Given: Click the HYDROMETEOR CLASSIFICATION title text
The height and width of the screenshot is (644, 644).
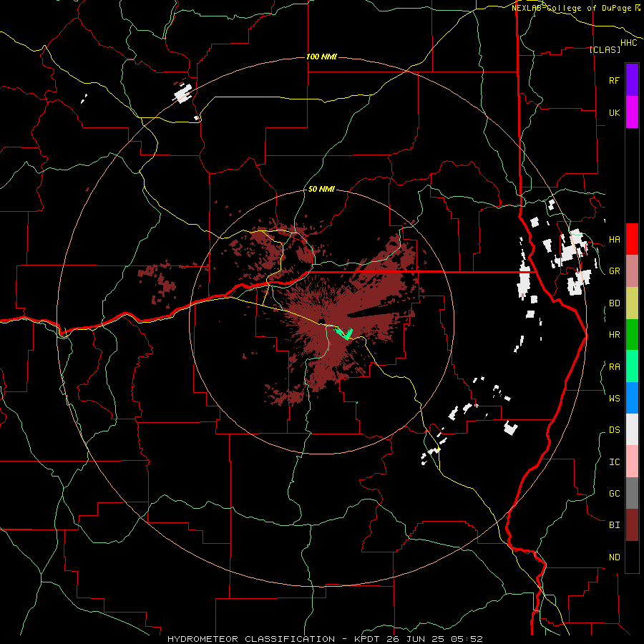Looking at the screenshot, I should click(x=251, y=639).
